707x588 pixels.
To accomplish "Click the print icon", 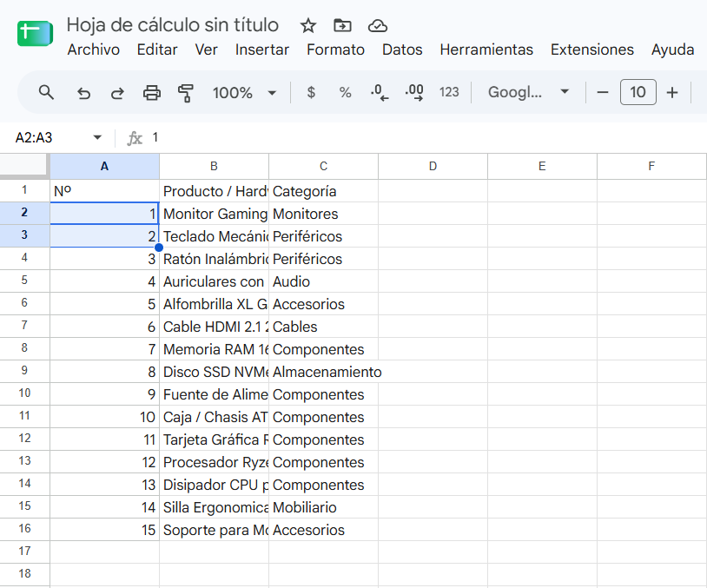I will click(151, 93).
